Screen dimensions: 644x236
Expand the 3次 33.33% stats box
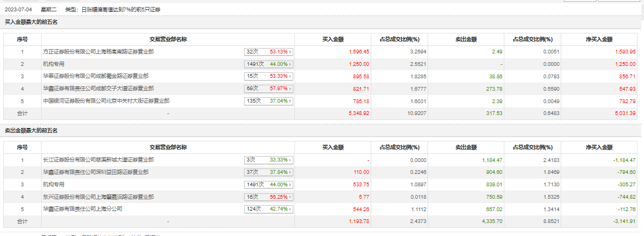point(268,160)
